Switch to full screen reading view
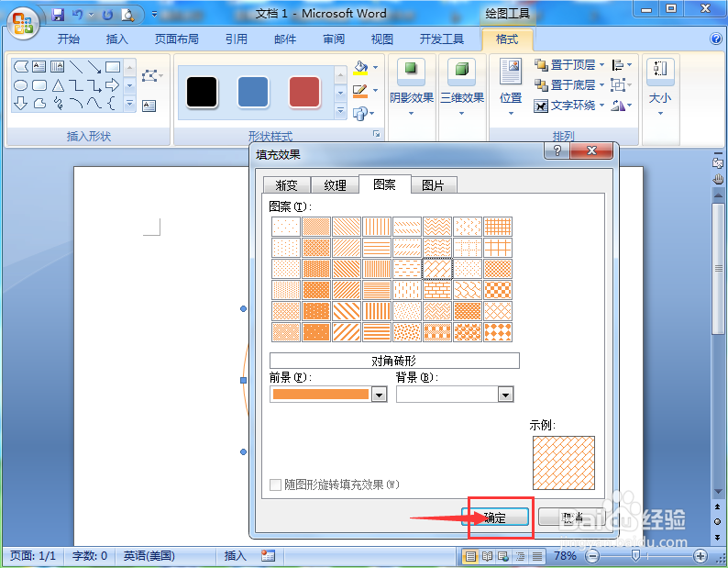Viewport: 728px width, 568px height. point(487,556)
